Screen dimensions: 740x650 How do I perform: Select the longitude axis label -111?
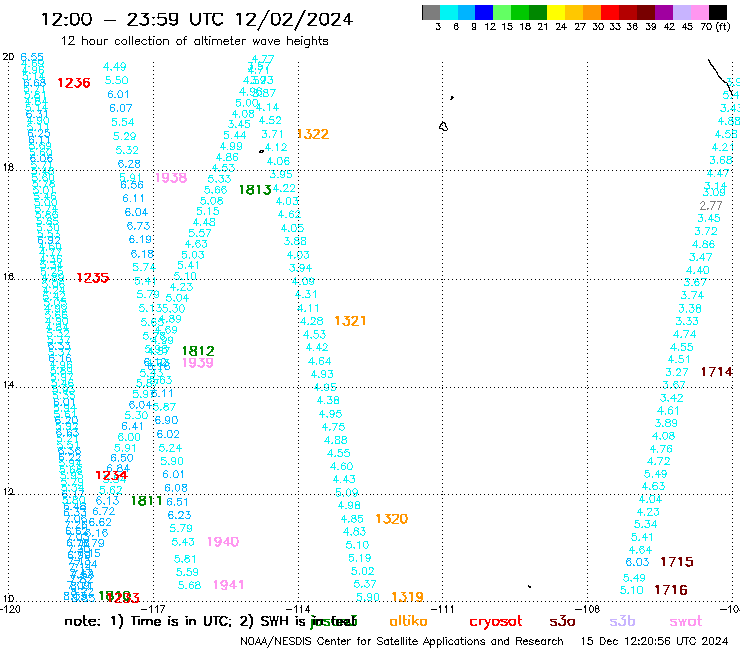point(442,609)
